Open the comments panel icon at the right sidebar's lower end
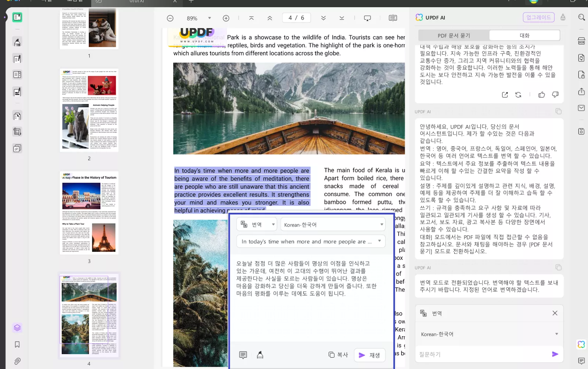Viewport: 588px width, 369px height. click(581, 361)
